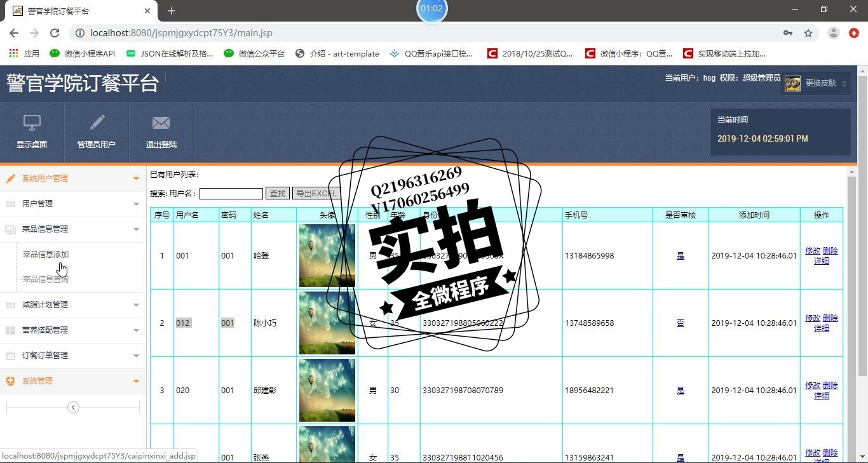The image size is (868, 463).
Task: Click the grid icon beside 用户管理
Action: [x=11, y=204]
